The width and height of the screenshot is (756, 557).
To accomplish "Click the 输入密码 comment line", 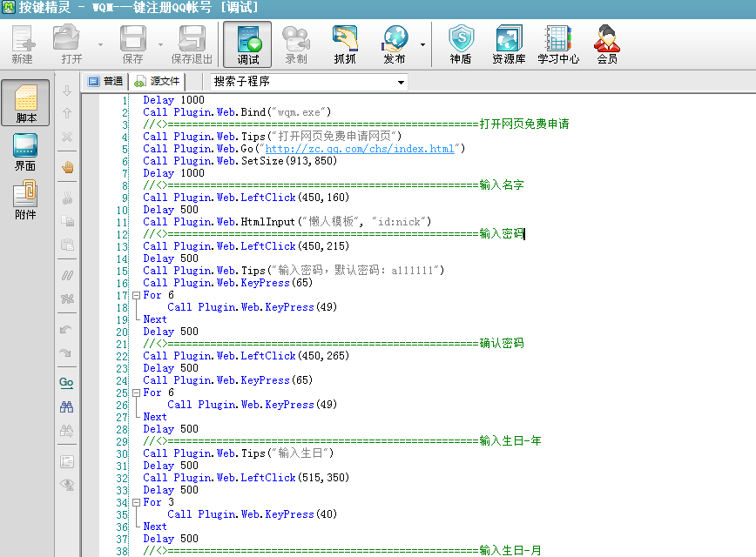I will tap(334, 234).
